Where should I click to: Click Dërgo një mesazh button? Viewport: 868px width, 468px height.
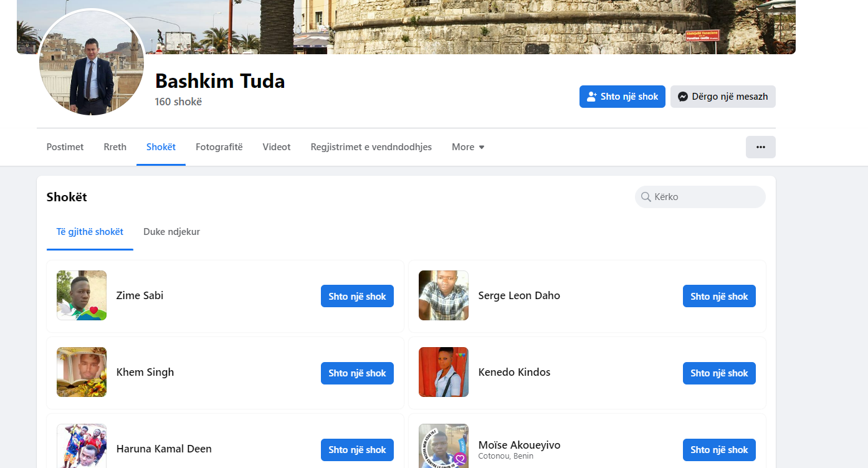coord(723,97)
